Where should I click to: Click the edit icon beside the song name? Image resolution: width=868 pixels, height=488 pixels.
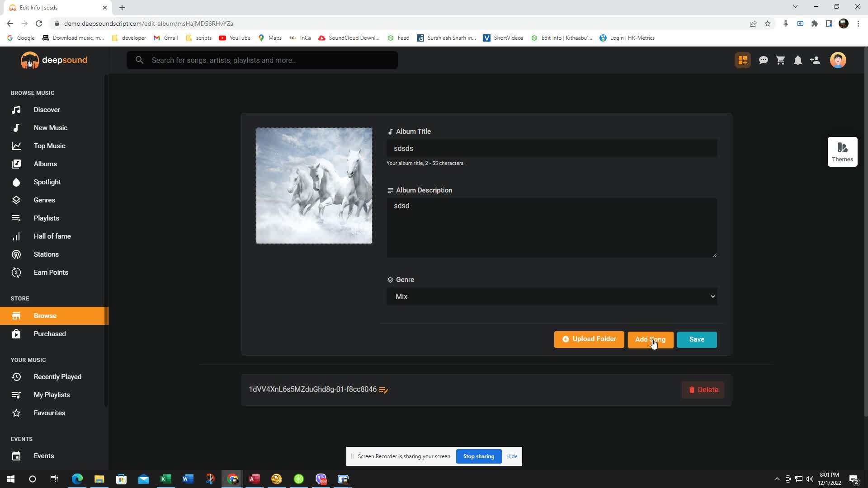(384, 390)
